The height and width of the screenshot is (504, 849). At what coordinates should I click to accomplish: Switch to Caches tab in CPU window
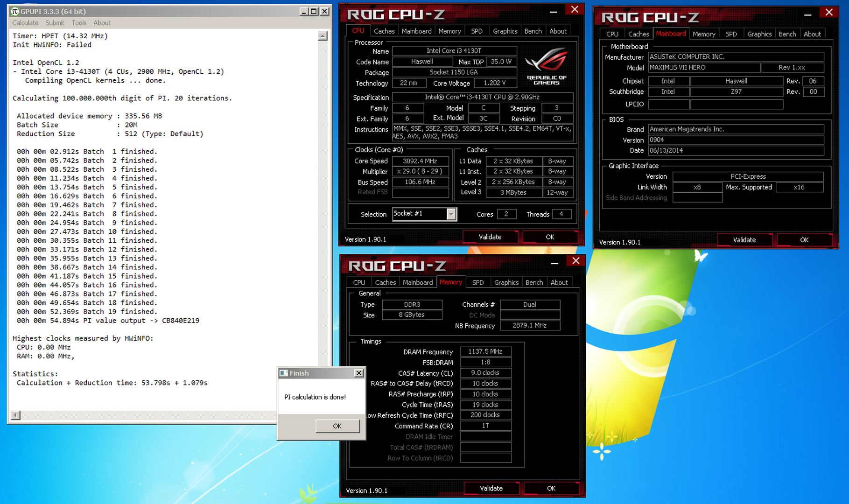click(x=384, y=31)
